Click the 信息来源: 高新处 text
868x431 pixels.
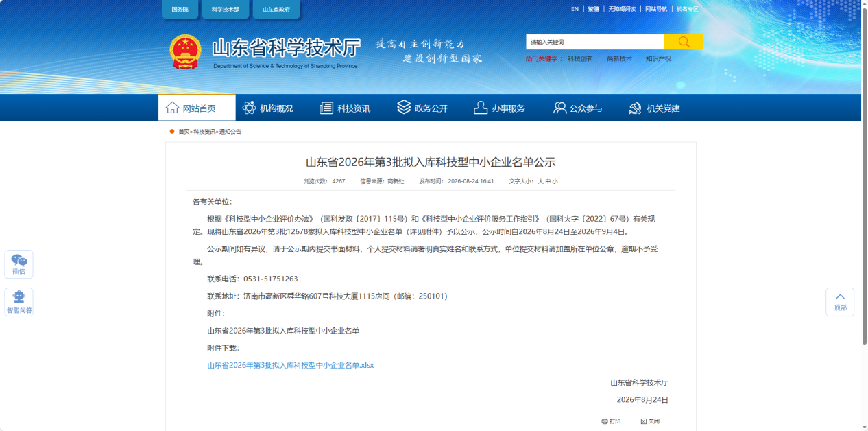pyautogui.click(x=382, y=181)
